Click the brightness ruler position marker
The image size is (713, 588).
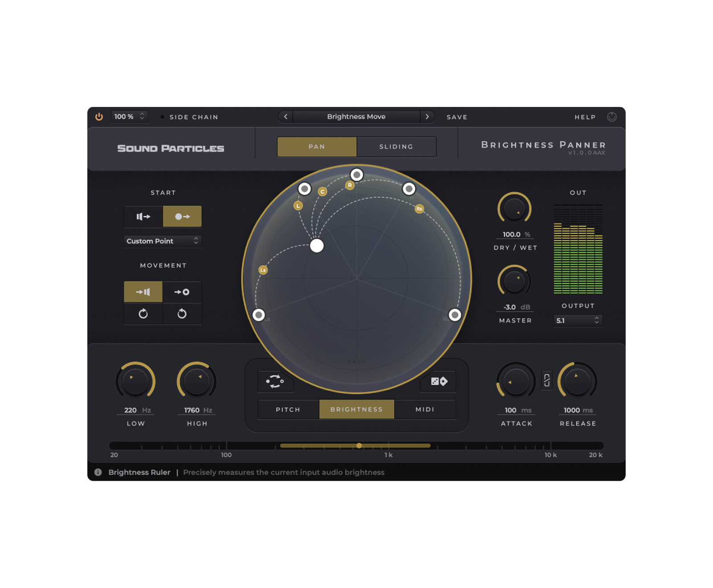tap(359, 445)
